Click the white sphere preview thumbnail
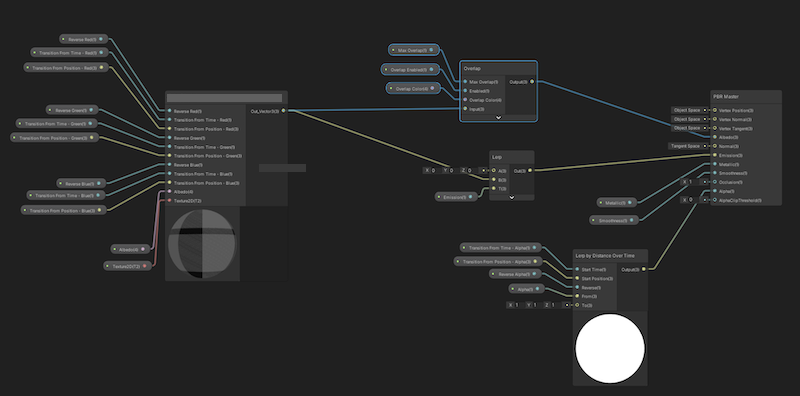800x396 pixels. coord(610,349)
